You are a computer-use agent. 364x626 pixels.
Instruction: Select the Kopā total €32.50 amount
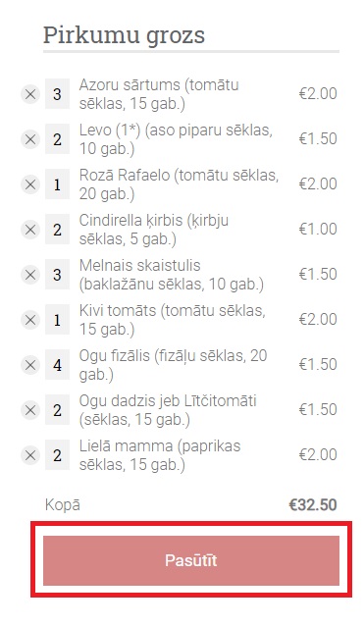click(x=313, y=505)
